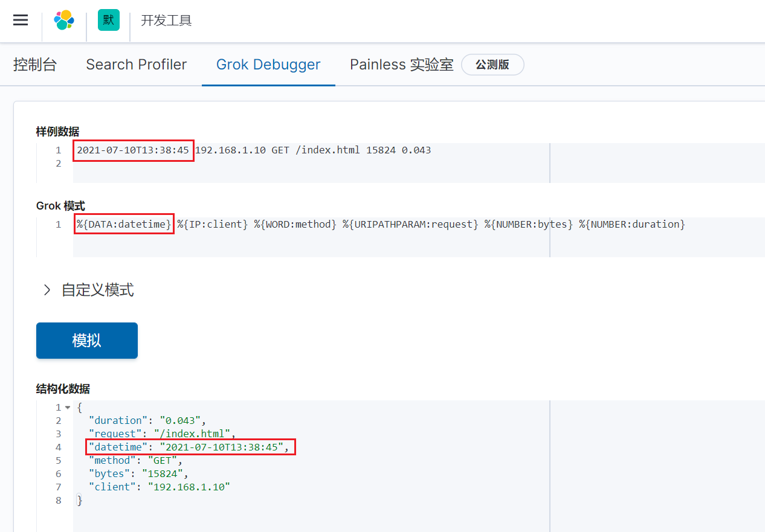The image size is (765, 532).
Task: Open the Painless 实验室 tab
Action: click(402, 65)
